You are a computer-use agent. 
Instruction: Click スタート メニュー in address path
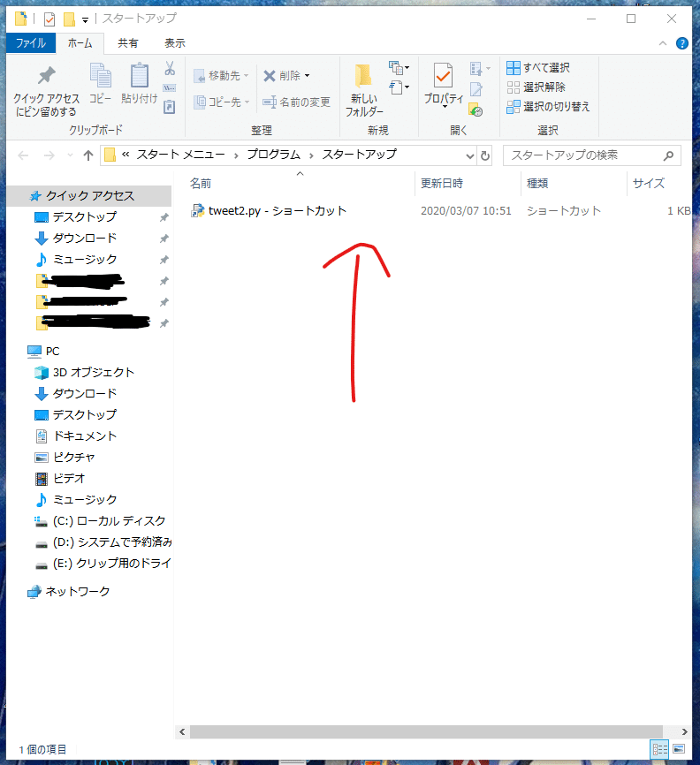(x=180, y=155)
